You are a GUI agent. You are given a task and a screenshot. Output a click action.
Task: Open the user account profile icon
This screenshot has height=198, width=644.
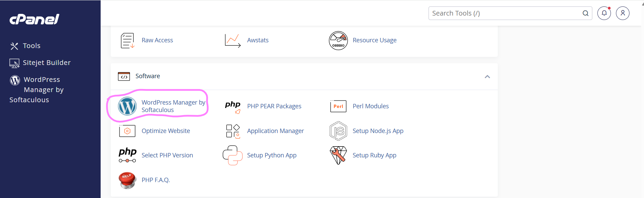point(622,13)
